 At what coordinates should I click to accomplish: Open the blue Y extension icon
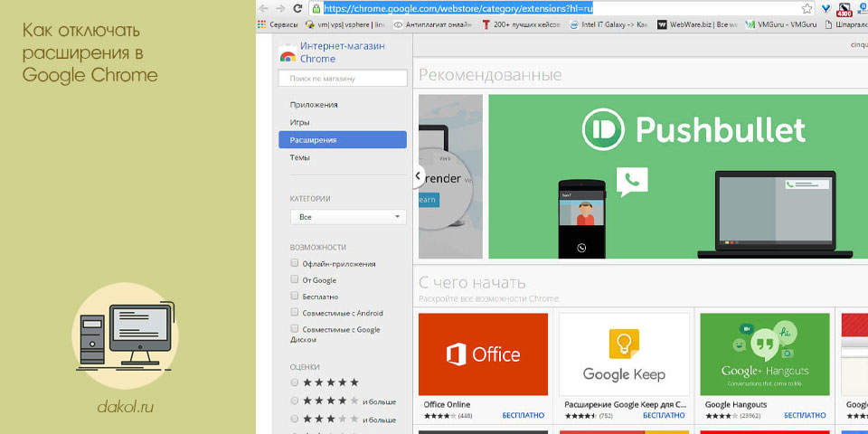coord(826,8)
